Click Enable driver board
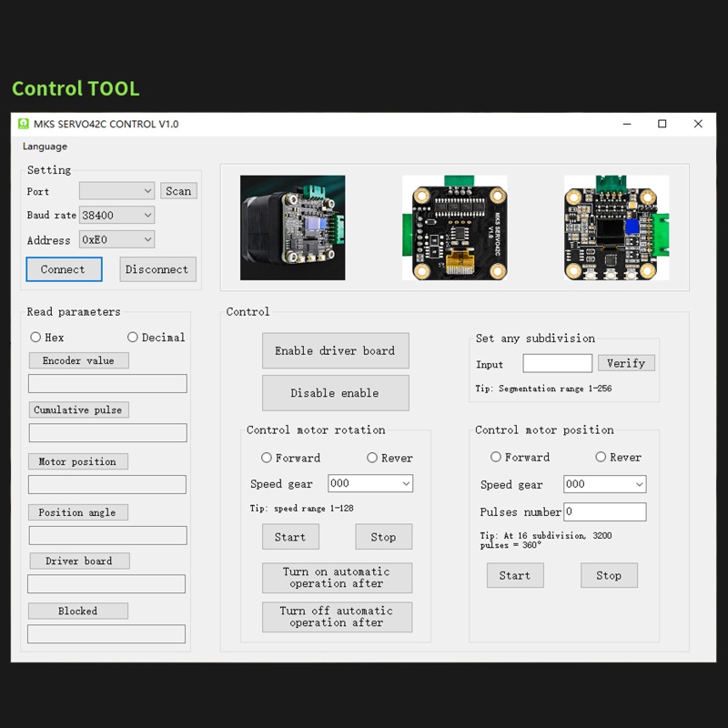This screenshot has height=728, width=728. point(336,350)
